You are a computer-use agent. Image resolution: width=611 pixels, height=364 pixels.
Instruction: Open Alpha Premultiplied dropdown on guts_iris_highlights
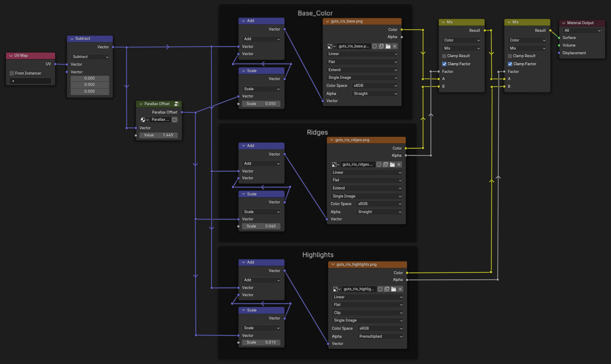tap(380, 336)
